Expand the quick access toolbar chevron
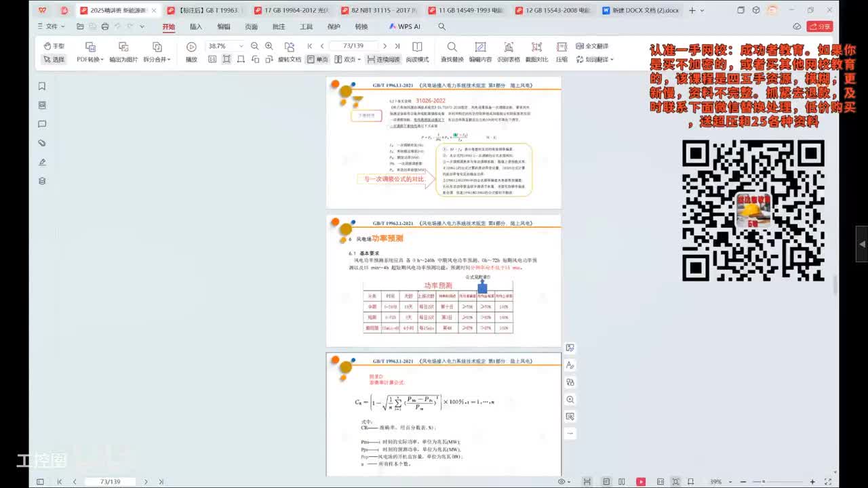The height and width of the screenshot is (488, 868). tap(141, 26)
